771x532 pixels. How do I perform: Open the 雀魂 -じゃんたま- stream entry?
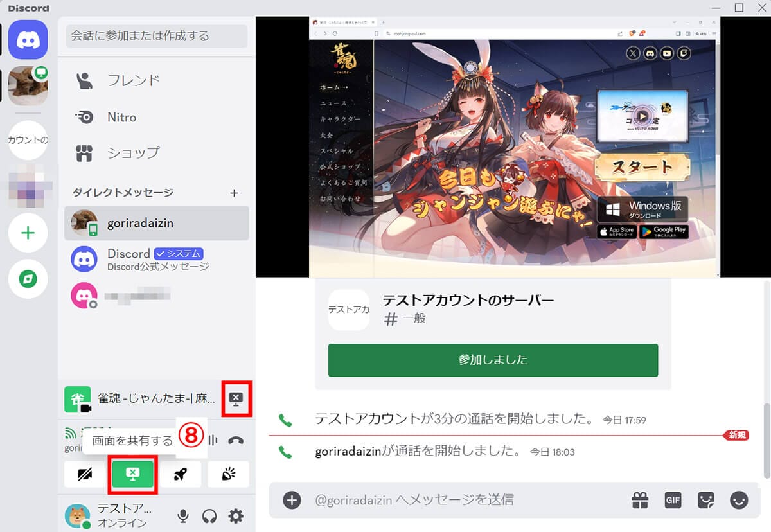141,399
